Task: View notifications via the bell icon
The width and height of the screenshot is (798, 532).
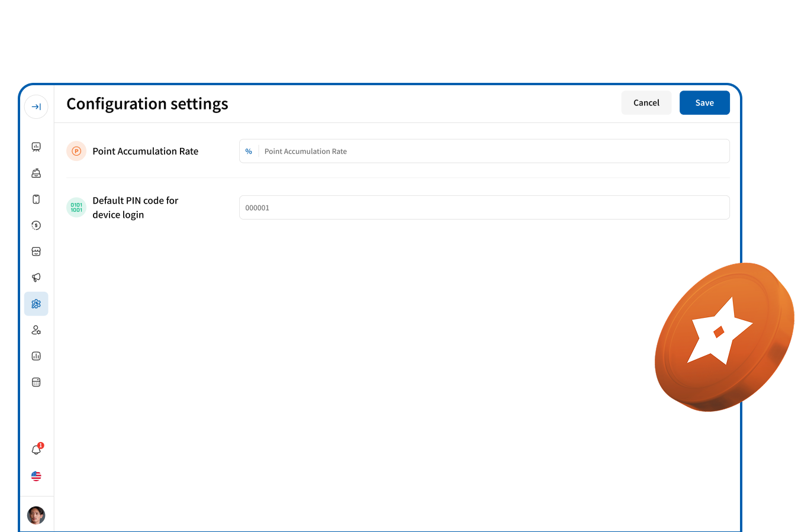Action: (x=36, y=450)
